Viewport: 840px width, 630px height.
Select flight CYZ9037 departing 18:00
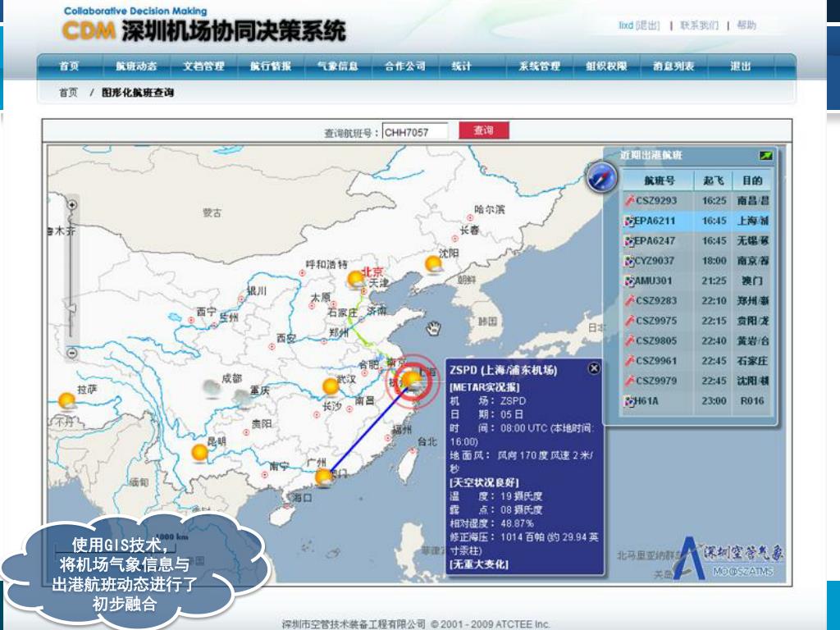coord(696,261)
